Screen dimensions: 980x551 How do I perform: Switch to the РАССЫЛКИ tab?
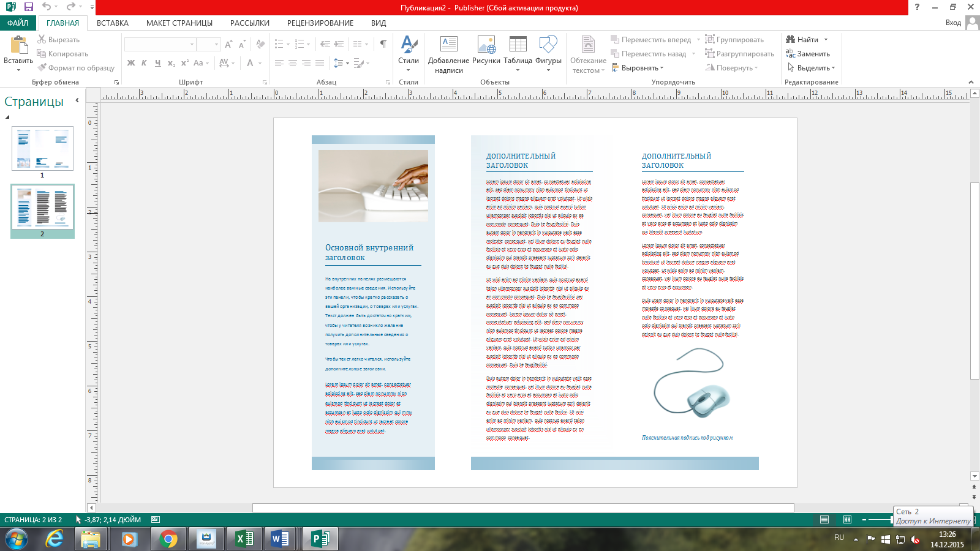pos(250,23)
